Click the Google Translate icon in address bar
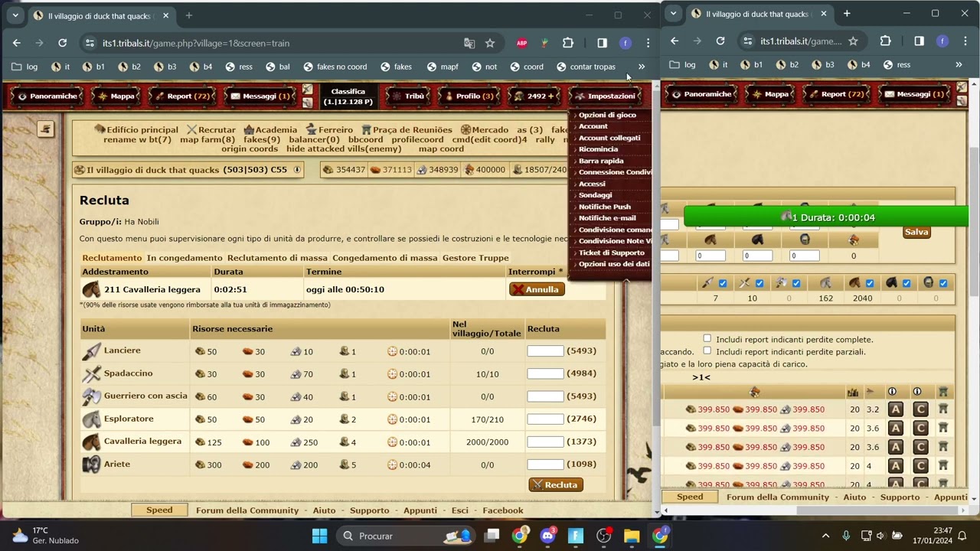The image size is (980, 551). [x=469, y=43]
